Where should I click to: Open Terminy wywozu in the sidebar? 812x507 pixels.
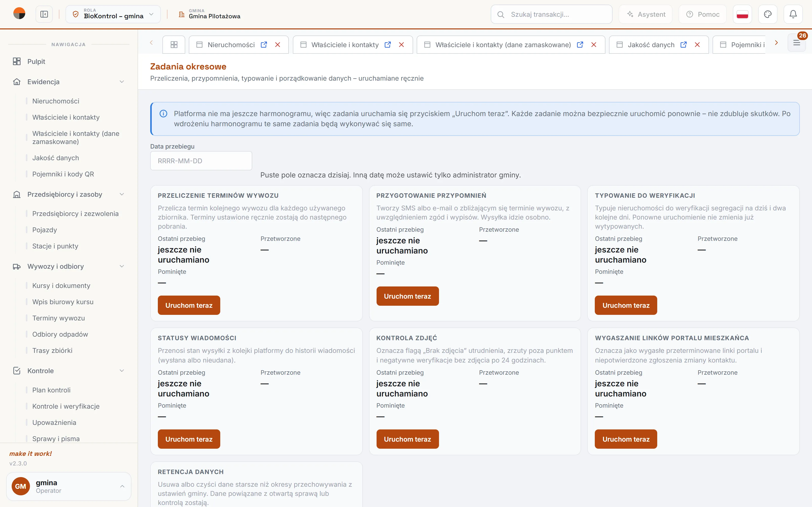(x=58, y=318)
